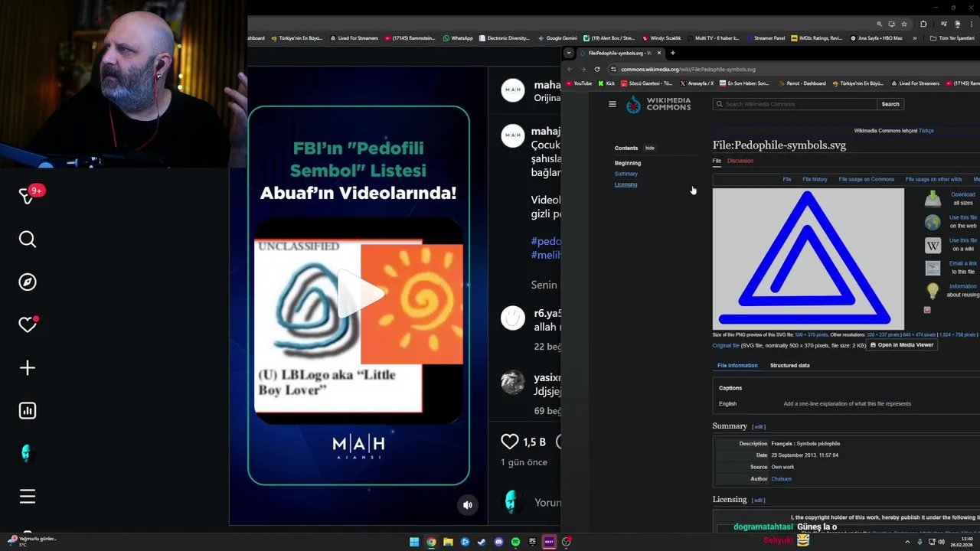Open Spotify from the Windows taskbar

(x=515, y=542)
